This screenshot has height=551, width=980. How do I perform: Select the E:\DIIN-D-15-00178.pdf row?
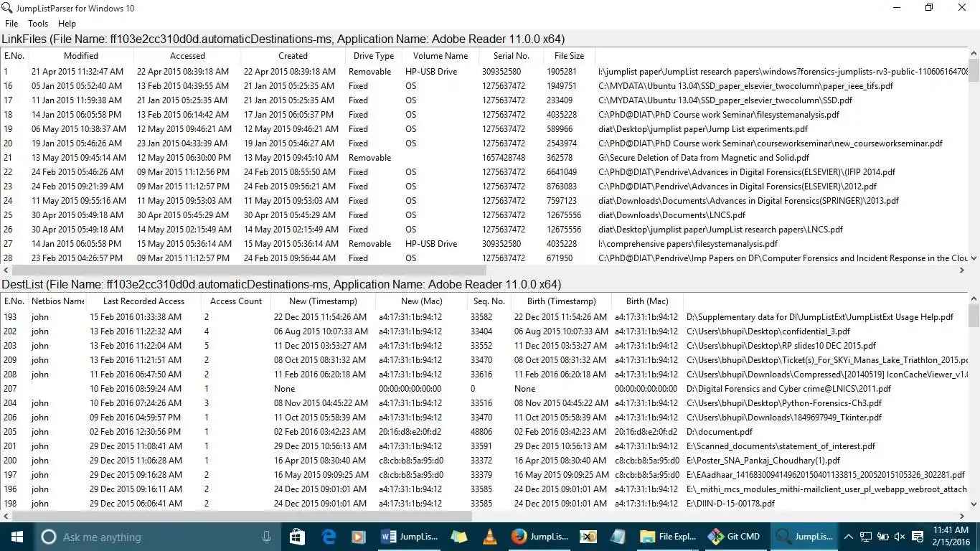pos(484,503)
